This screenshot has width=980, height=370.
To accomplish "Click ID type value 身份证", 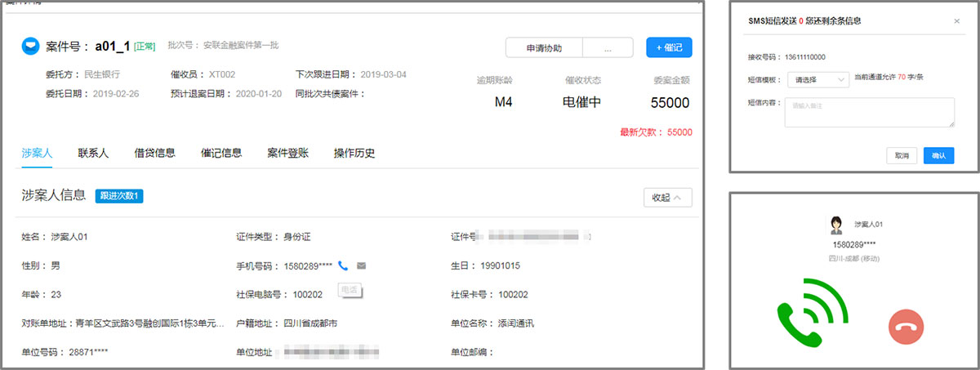I will [x=297, y=237].
